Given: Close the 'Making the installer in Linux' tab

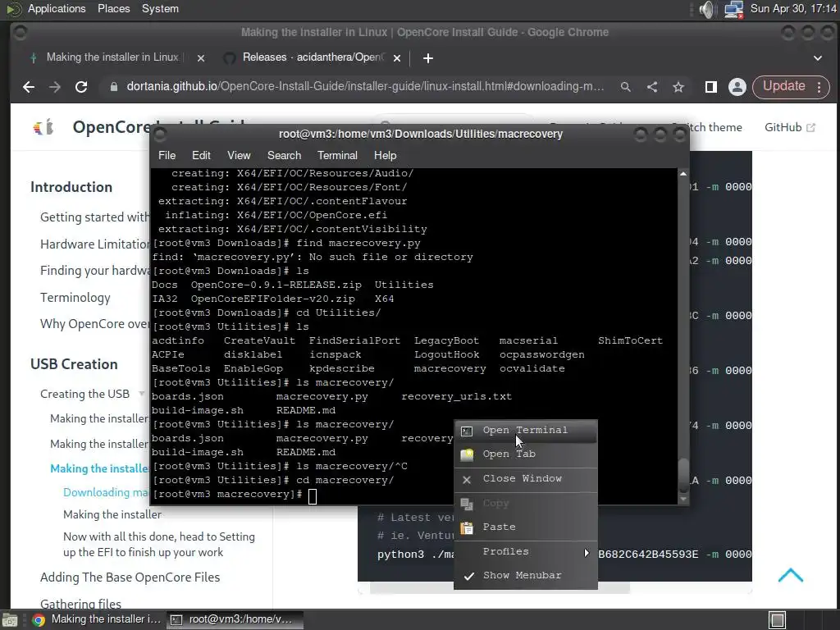Looking at the screenshot, I should (x=201, y=58).
